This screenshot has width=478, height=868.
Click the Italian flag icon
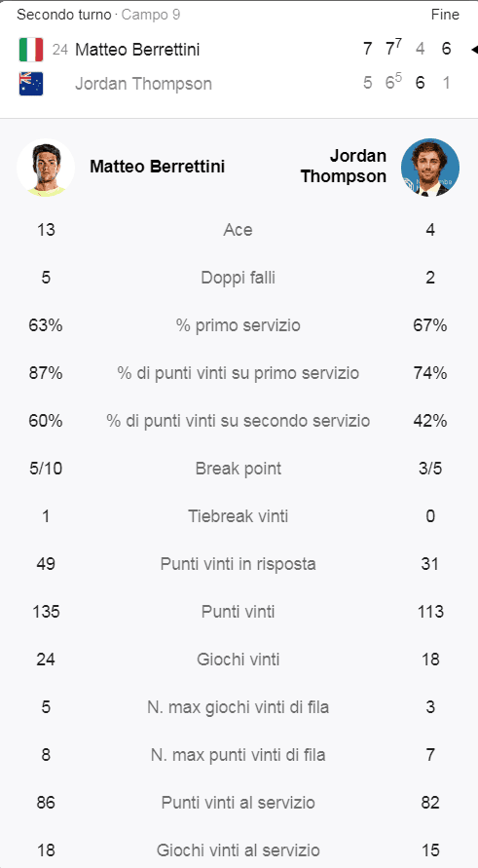coord(31,50)
